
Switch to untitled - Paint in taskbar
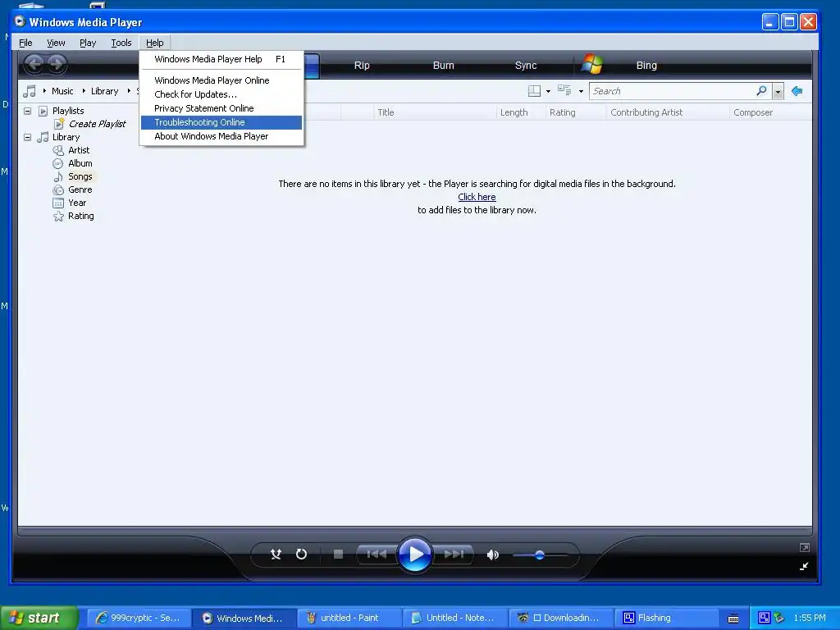pyautogui.click(x=349, y=618)
